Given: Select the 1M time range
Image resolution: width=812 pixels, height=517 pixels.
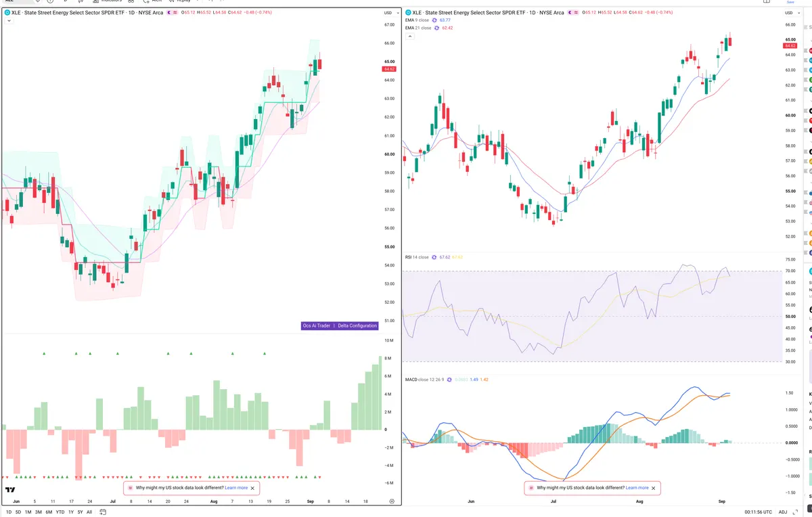Looking at the screenshot, I should coord(28,512).
